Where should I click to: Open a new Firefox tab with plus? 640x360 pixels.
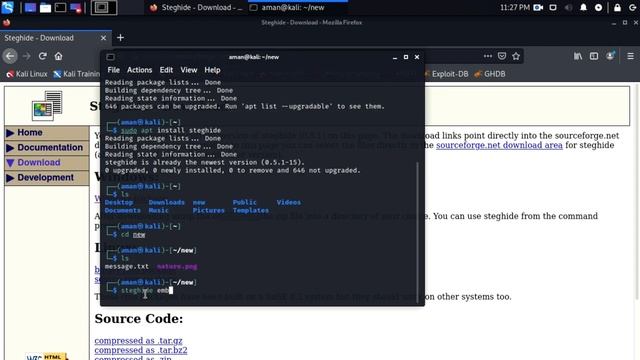point(120,38)
